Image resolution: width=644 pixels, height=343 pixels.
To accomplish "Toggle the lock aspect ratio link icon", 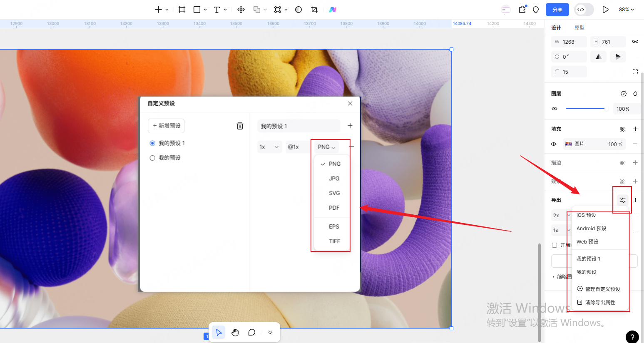I will [x=635, y=42].
